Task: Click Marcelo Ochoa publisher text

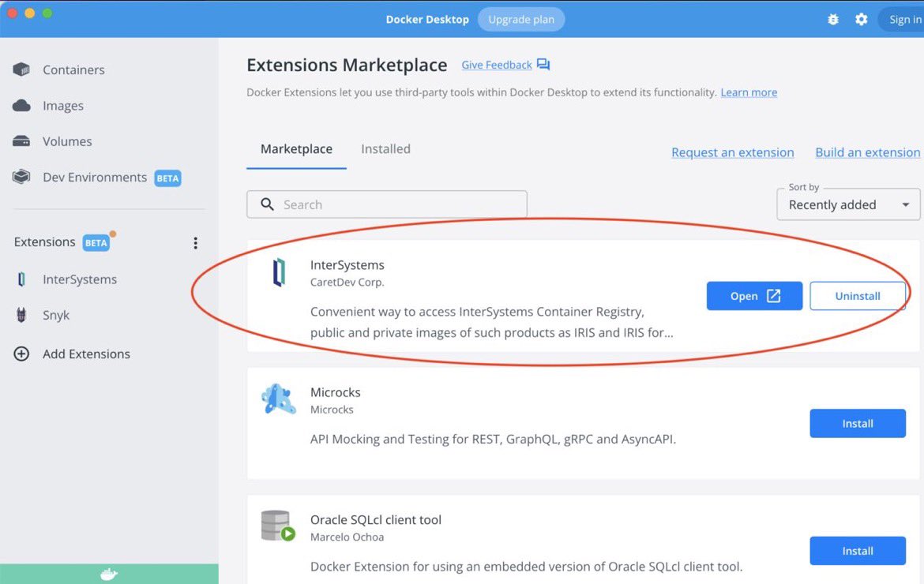Action: pyautogui.click(x=347, y=537)
